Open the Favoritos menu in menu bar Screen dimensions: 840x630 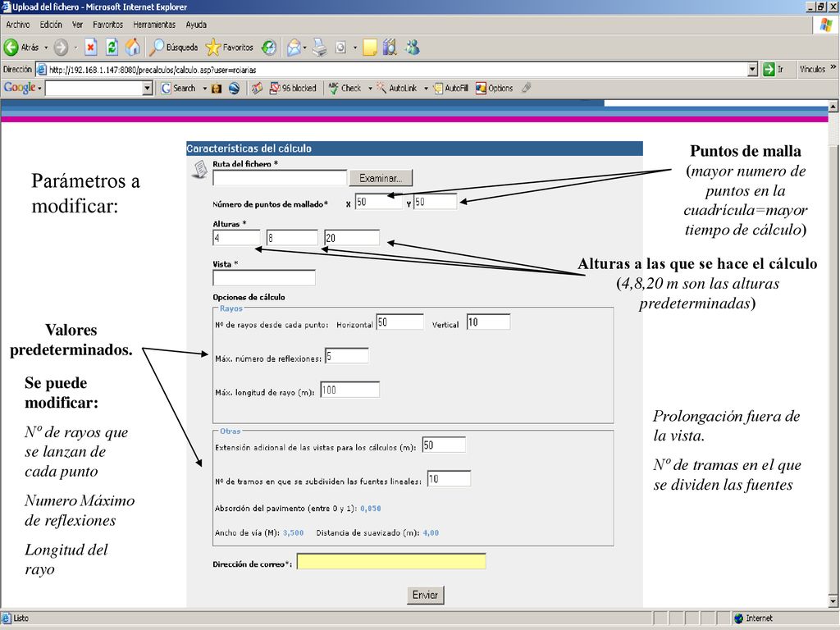click(107, 25)
